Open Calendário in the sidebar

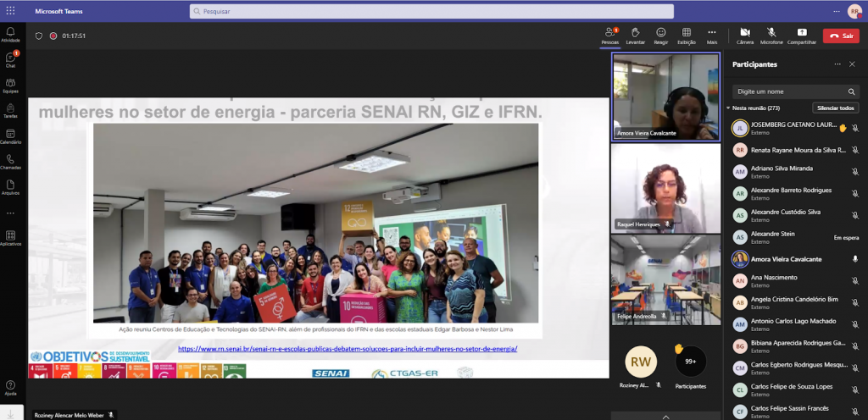10,136
